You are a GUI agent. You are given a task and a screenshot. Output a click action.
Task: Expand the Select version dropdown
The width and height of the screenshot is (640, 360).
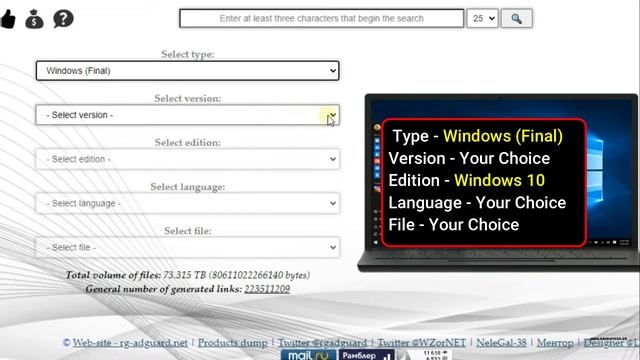[187, 115]
